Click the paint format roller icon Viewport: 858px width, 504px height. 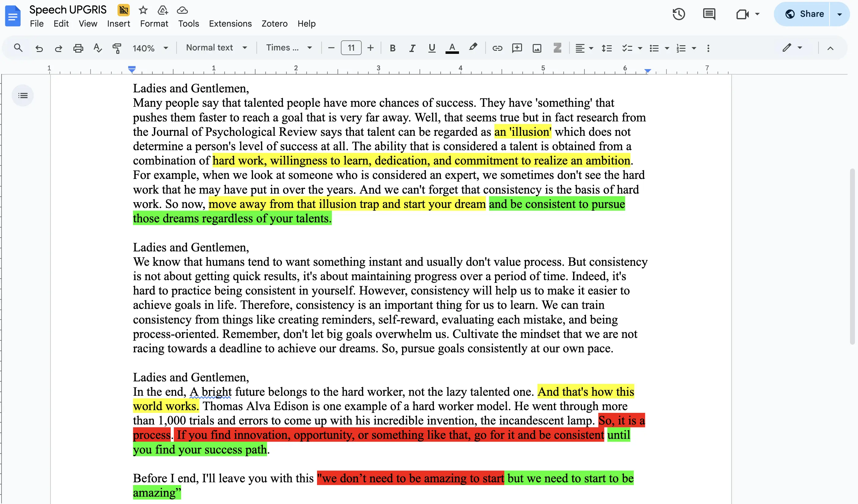[117, 48]
